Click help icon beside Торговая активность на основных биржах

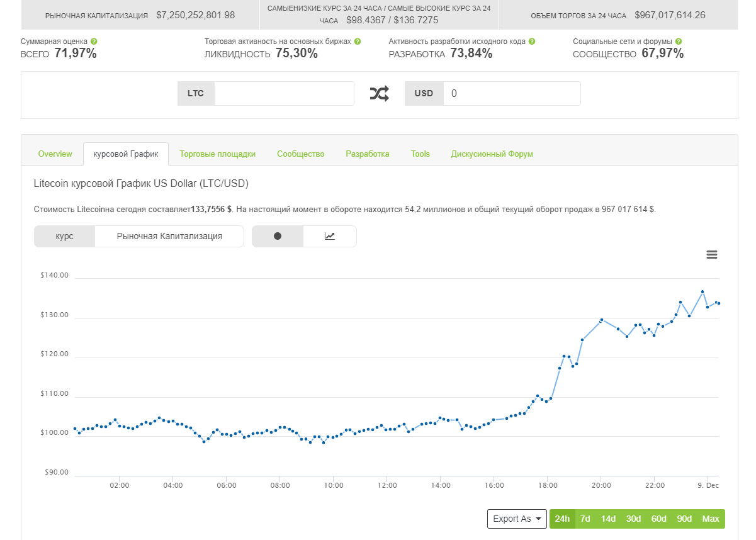[x=358, y=42]
